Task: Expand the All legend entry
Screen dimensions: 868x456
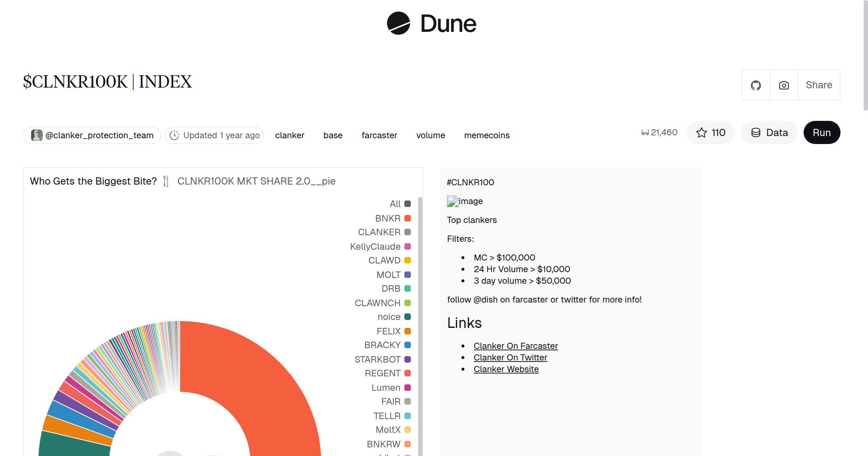Action: pos(395,204)
